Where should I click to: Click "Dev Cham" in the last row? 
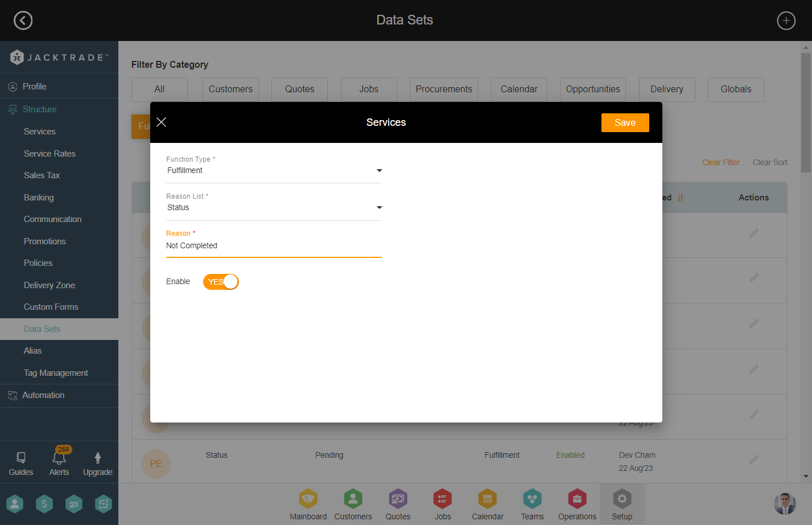coord(637,455)
